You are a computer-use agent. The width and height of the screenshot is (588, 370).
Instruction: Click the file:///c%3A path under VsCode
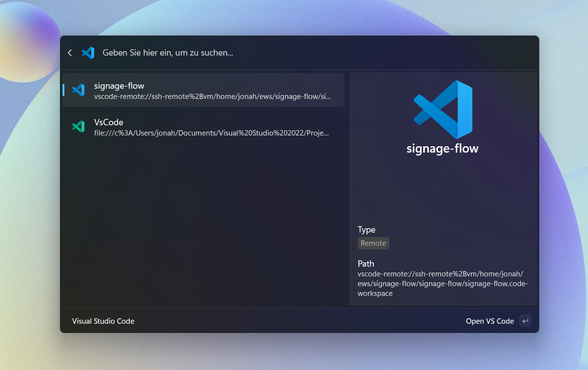[x=211, y=133]
